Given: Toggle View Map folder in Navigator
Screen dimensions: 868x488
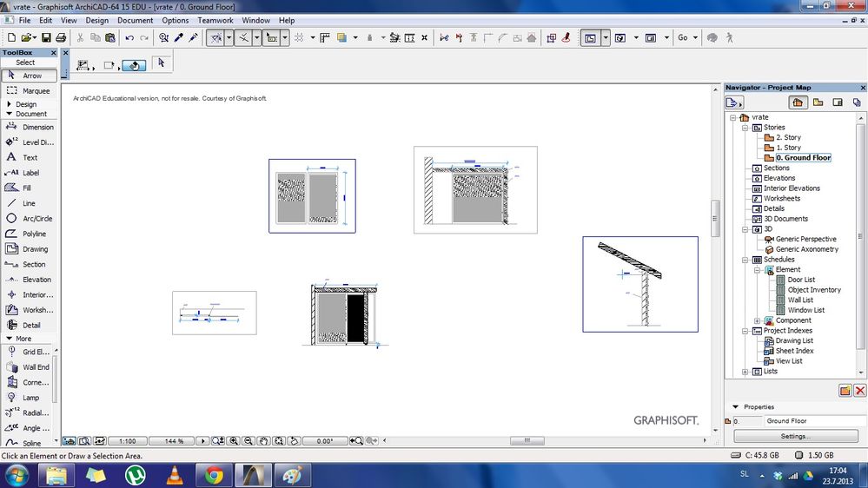Looking at the screenshot, I should 818,102.
